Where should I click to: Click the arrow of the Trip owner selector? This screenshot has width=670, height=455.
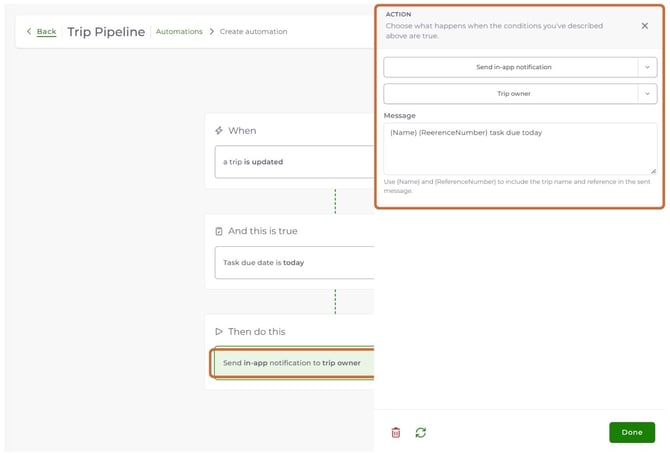pyautogui.click(x=647, y=94)
